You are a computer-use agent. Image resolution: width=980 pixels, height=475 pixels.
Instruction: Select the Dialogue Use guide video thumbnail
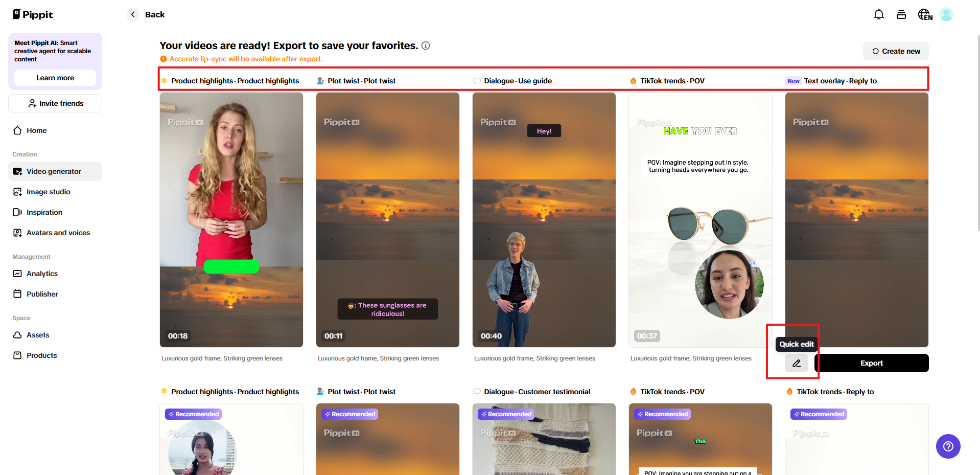pos(544,220)
